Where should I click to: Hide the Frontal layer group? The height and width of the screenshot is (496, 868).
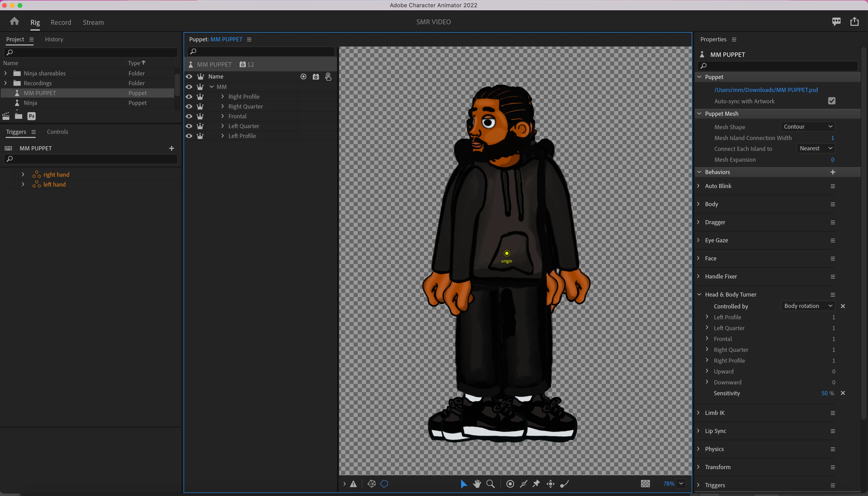click(189, 117)
